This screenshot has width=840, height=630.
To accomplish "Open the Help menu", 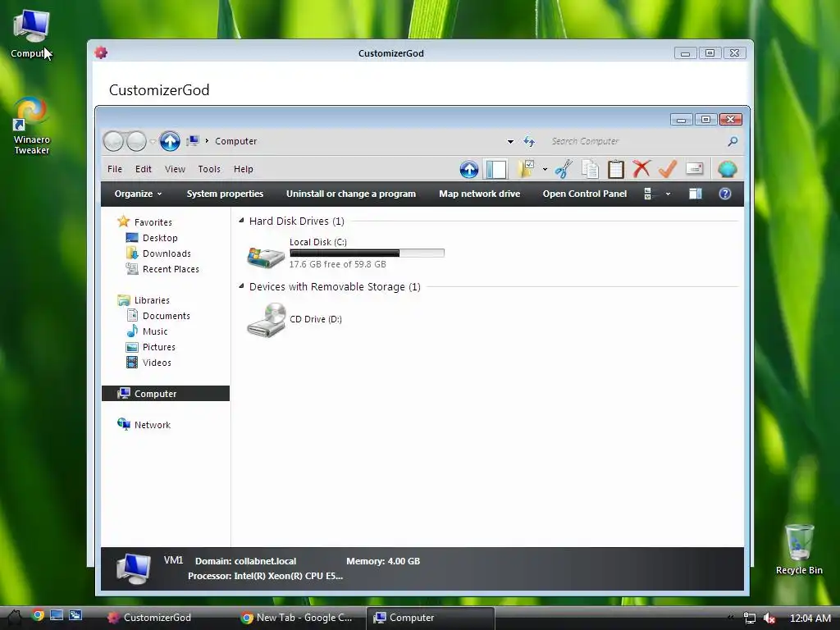I will click(243, 169).
